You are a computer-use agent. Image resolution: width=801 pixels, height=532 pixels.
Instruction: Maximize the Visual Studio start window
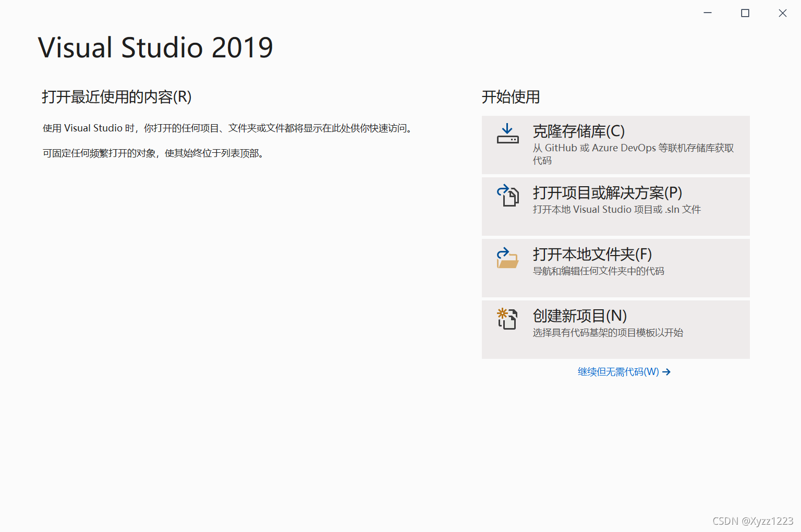(x=745, y=13)
